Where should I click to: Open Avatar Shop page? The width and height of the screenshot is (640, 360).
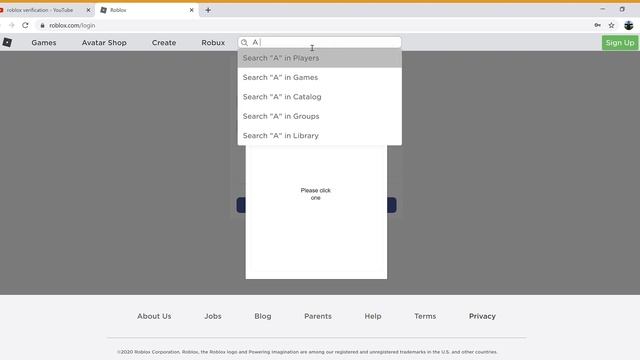tap(104, 42)
